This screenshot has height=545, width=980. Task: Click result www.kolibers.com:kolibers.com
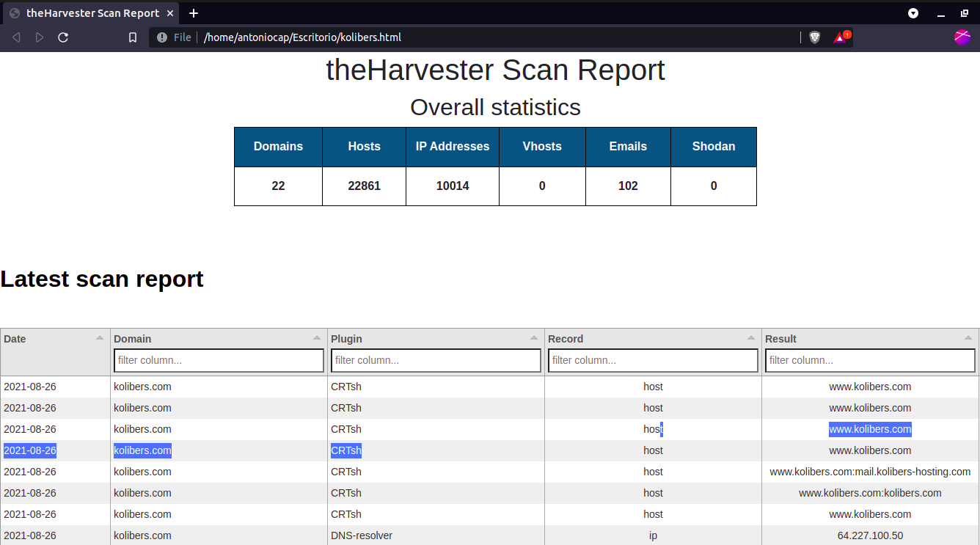870,493
